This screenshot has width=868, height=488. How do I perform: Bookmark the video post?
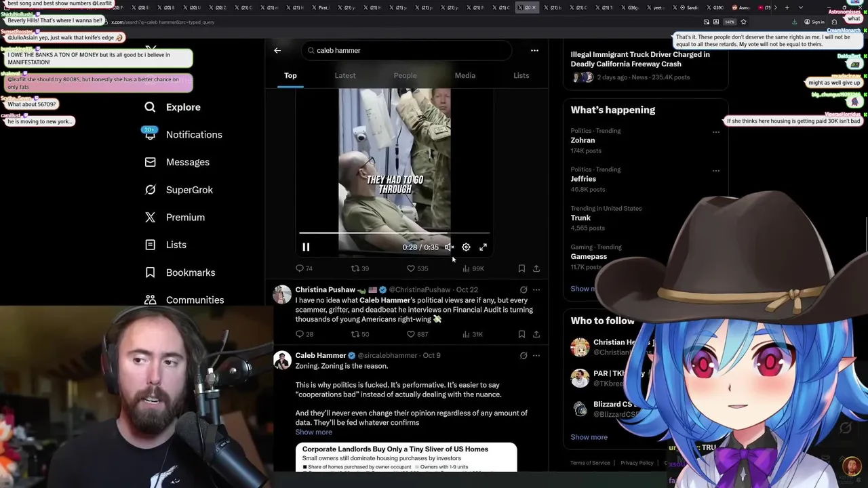click(521, 268)
